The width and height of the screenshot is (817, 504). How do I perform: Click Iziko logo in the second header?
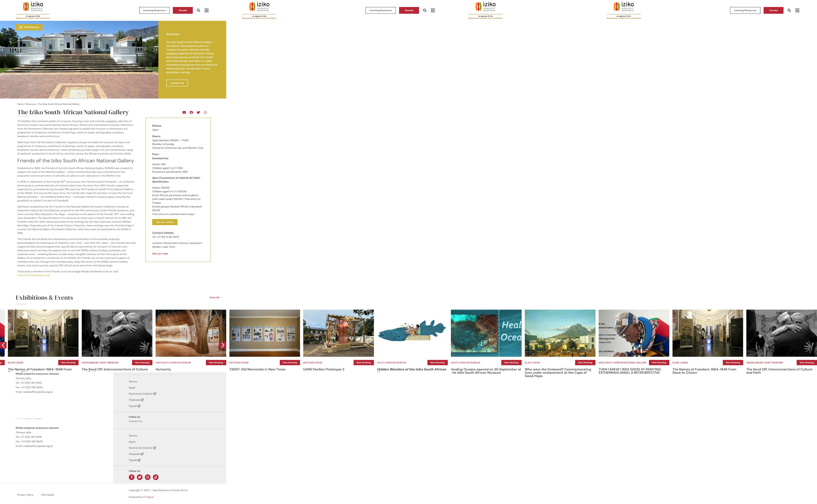click(x=259, y=10)
